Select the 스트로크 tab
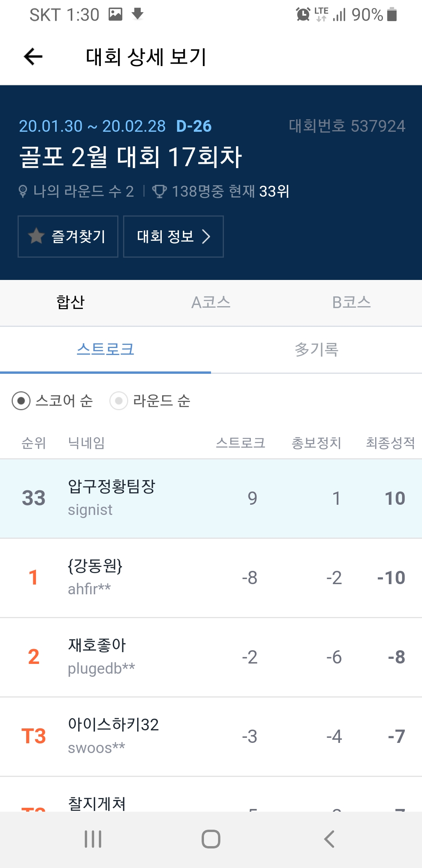Image resolution: width=422 pixels, height=868 pixels. [105, 349]
